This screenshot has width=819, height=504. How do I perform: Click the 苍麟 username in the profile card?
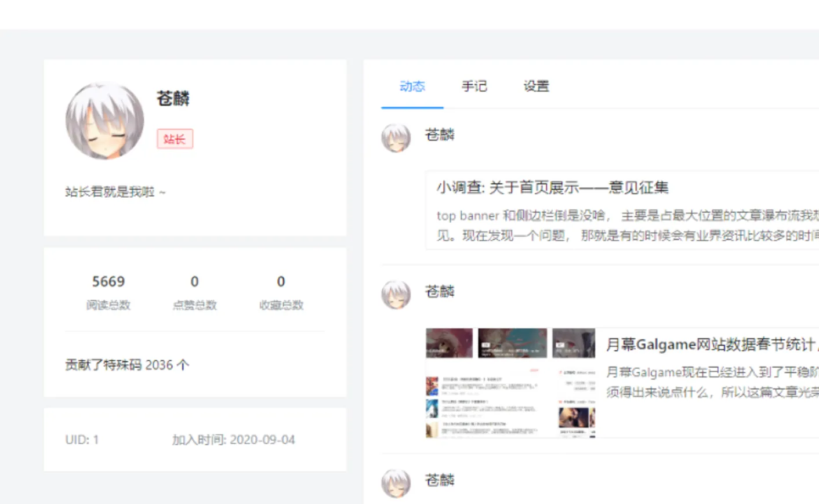tap(173, 99)
